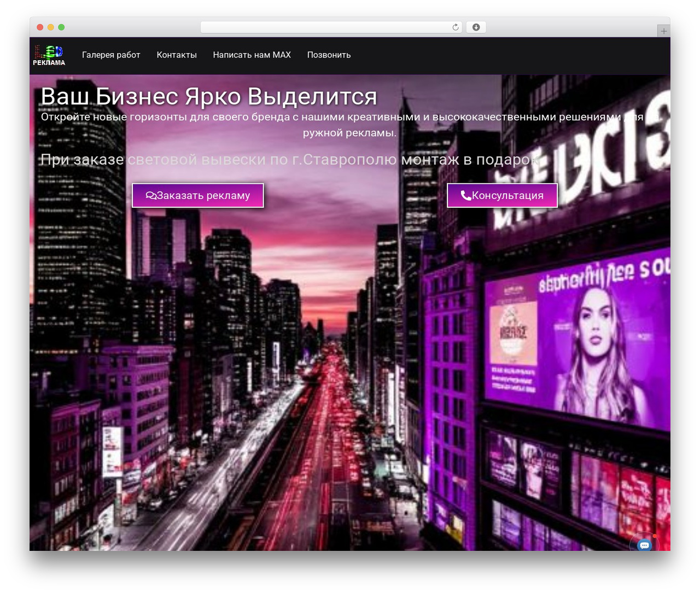Reload the page in the browser

(x=456, y=27)
